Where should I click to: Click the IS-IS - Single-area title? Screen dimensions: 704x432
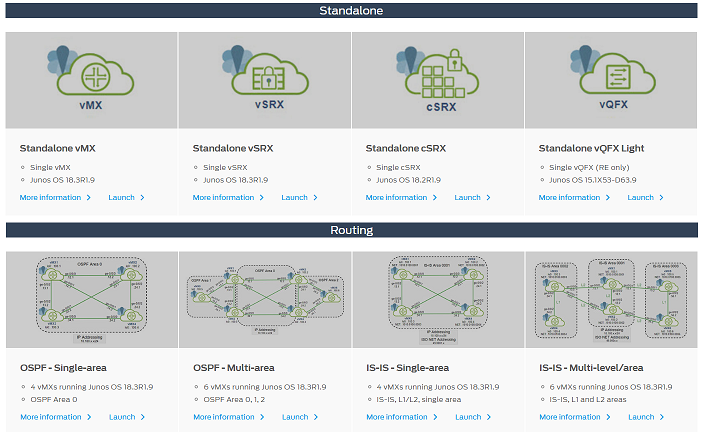pyautogui.click(x=408, y=368)
